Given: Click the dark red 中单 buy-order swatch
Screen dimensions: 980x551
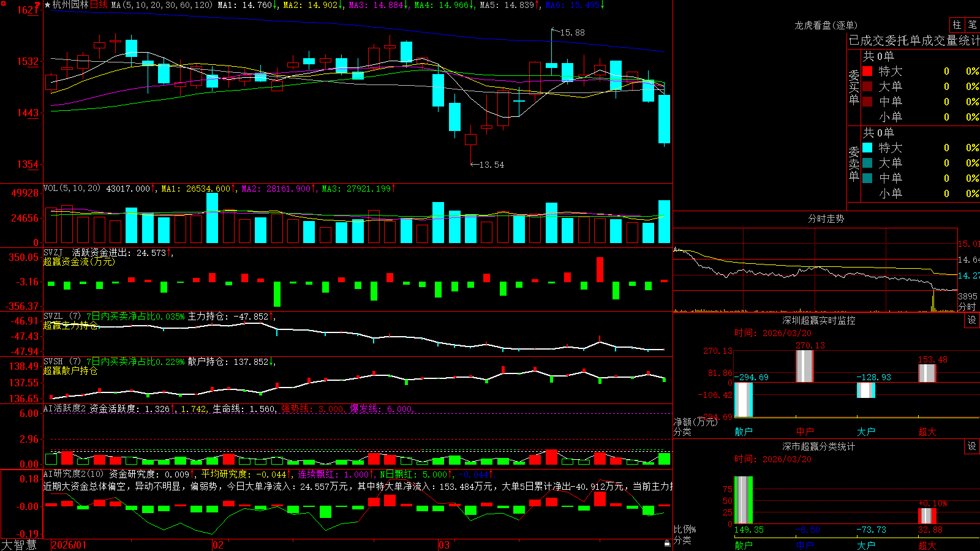Looking at the screenshot, I should [x=867, y=102].
